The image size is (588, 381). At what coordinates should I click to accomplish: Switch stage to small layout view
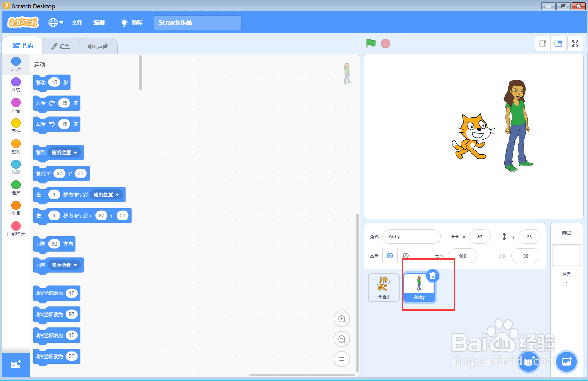(542, 43)
